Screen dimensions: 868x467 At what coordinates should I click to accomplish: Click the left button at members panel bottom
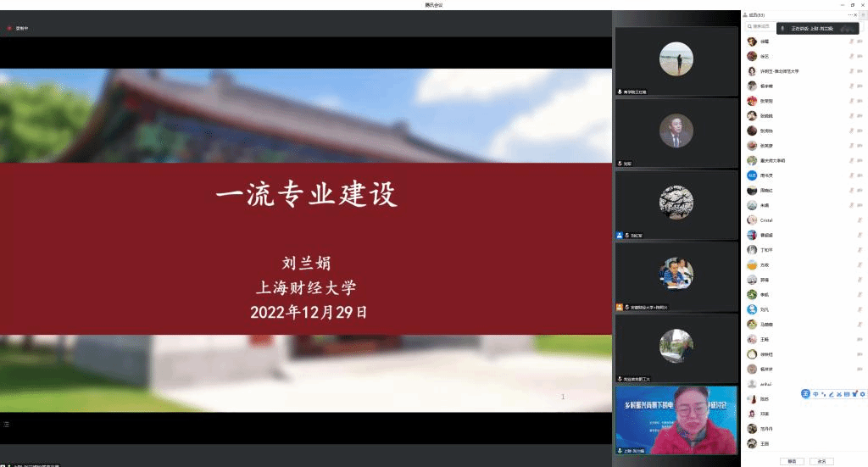(x=793, y=461)
